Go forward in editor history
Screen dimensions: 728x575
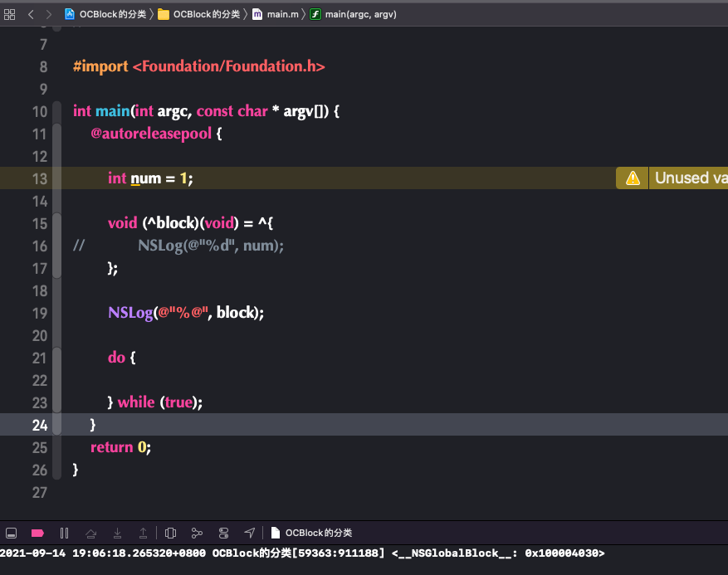pyautogui.click(x=48, y=14)
